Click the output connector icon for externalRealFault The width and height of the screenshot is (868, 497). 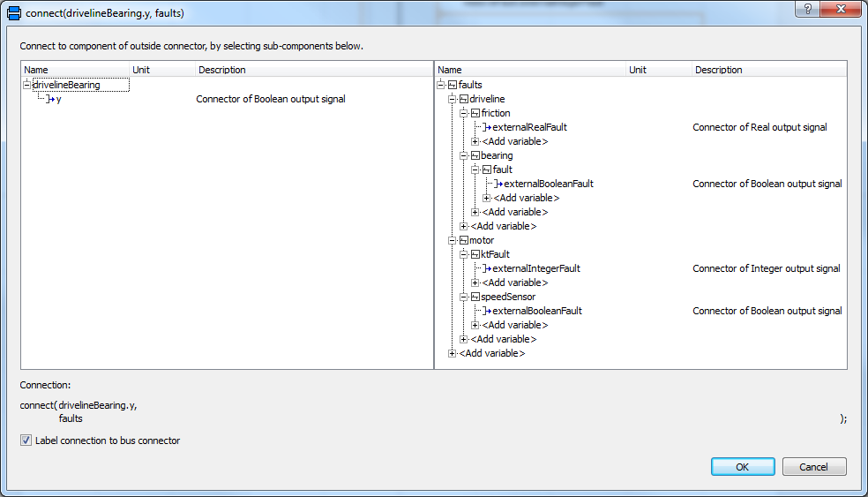tap(487, 127)
